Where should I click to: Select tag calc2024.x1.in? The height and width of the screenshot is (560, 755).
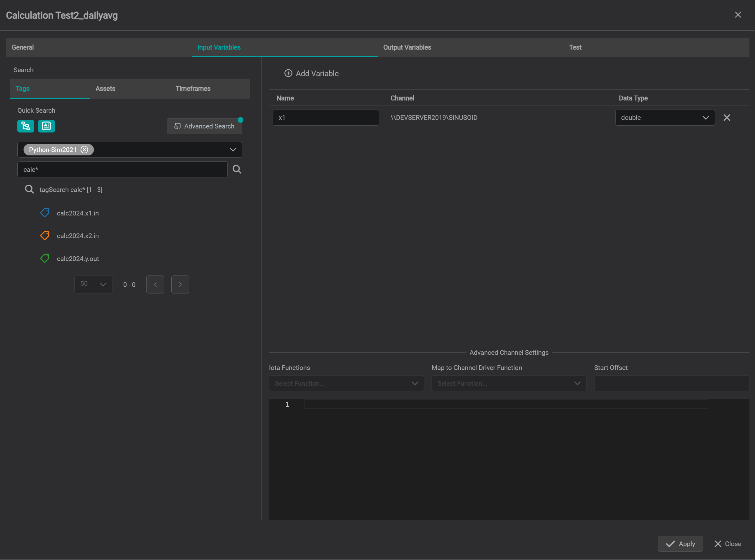[x=78, y=213]
